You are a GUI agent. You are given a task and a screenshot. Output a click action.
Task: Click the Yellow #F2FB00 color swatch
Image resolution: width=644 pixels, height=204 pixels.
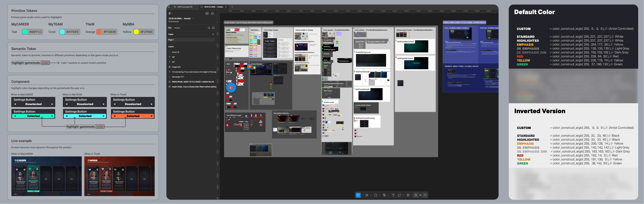pos(136,32)
